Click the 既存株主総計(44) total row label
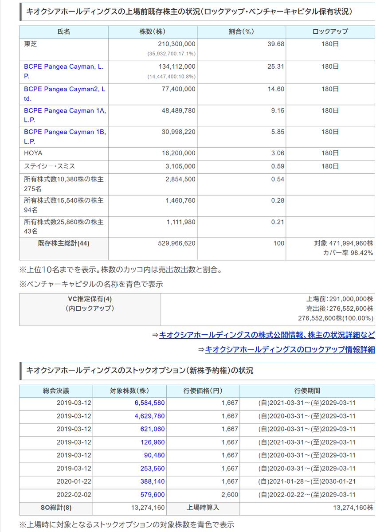 click(64, 249)
